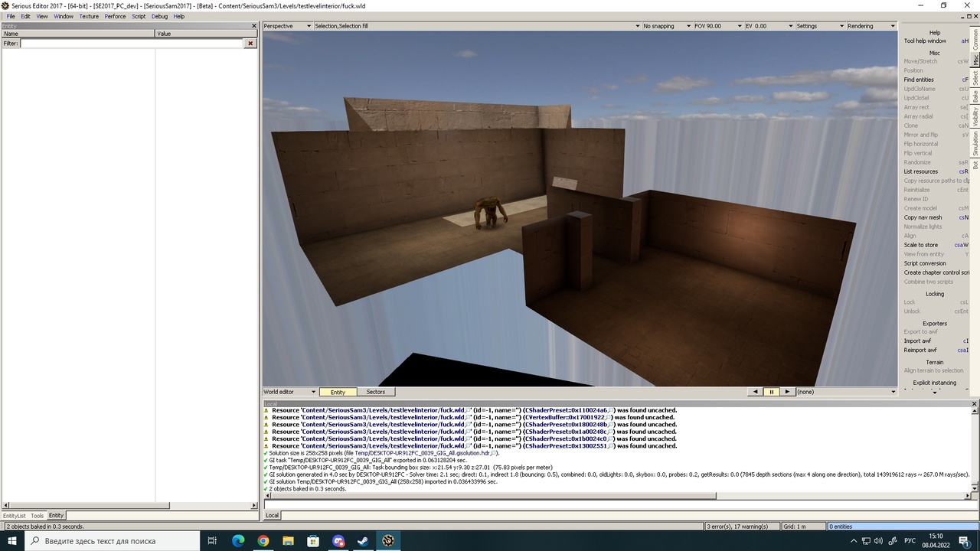The height and width of the screenshot is (551, 980).
Task: Open Google Chrome from the taskbar
Action: [x=263, y=541]
